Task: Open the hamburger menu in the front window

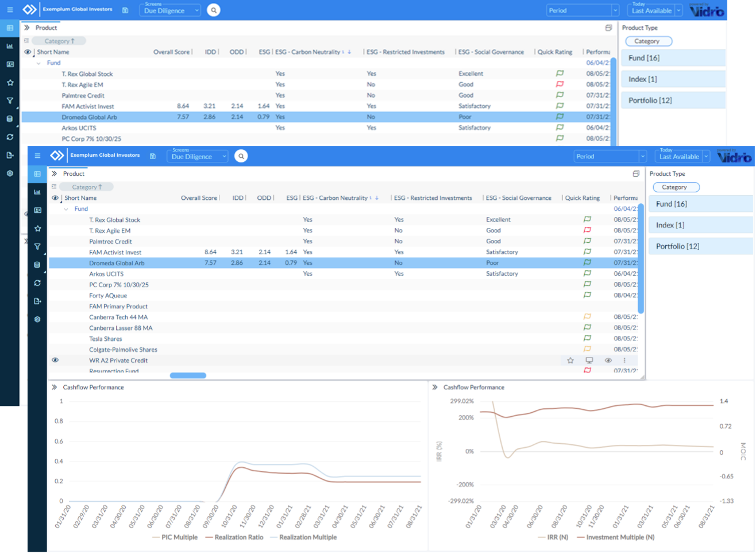Action: click(37, 156)
